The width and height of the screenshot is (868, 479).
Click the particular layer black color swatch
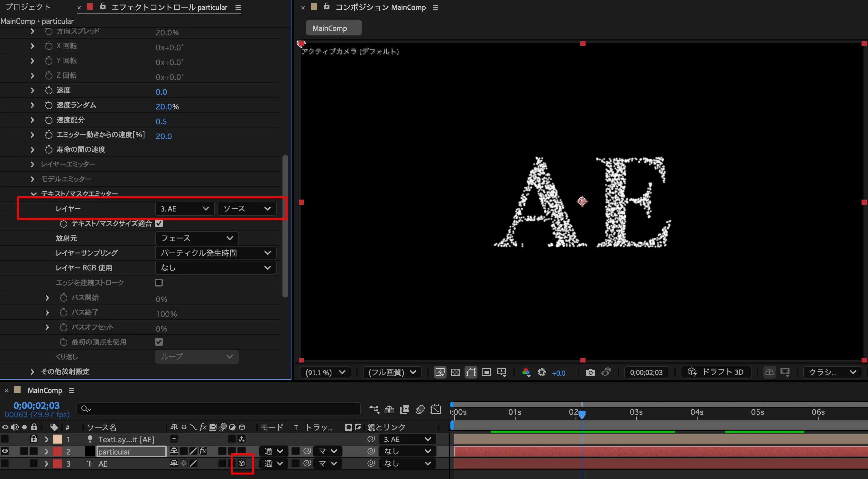click(90, 451)
